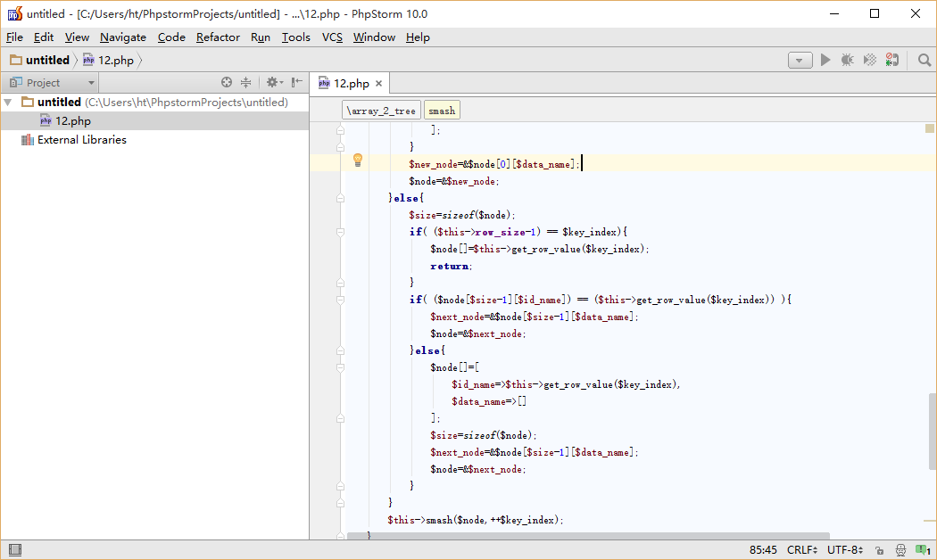The height and width of the screenshot is (560, 937).
Task: Click the yellow lightbulb intention icon
Action: tap(358, 161)
